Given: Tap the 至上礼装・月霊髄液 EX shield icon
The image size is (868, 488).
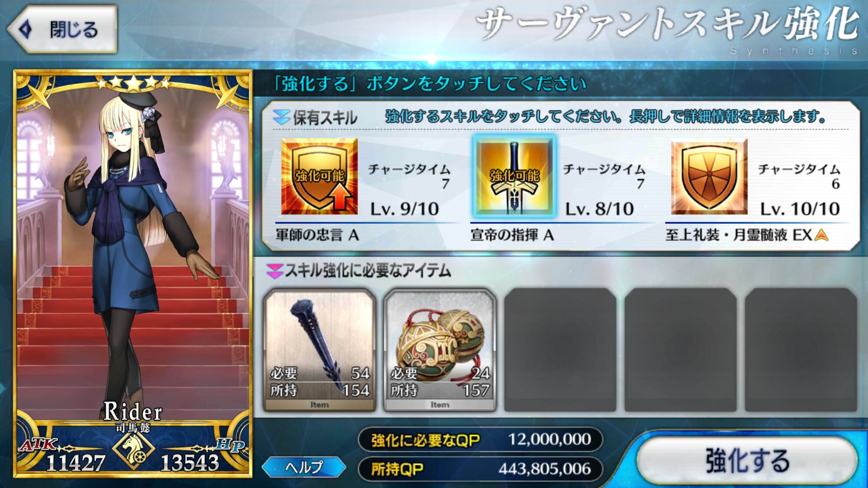Looking at the screenshot, I should pyautogui.click(x=709, y=177).
